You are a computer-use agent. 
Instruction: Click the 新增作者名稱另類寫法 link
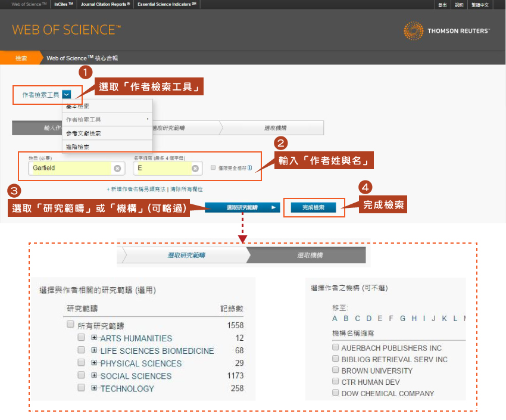(x=136, y=189)
